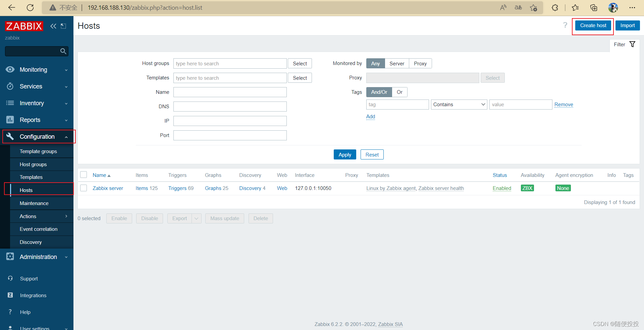
Task: Expand the Services menu chevron
Action: pyautogui.click(x=66, y=87)
